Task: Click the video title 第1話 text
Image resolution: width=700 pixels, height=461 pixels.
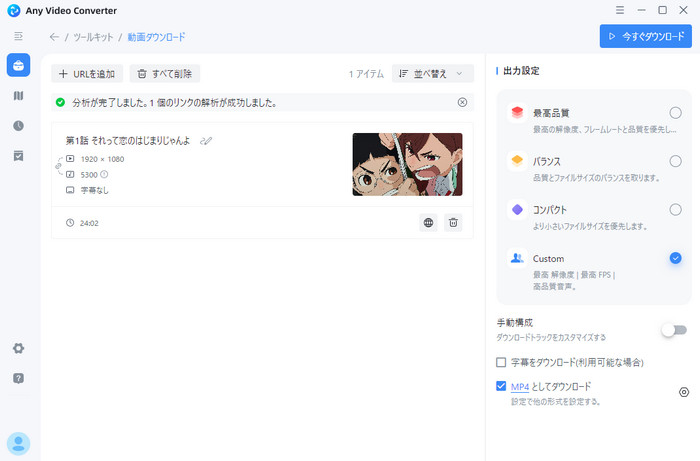Action: coord(128,141)
